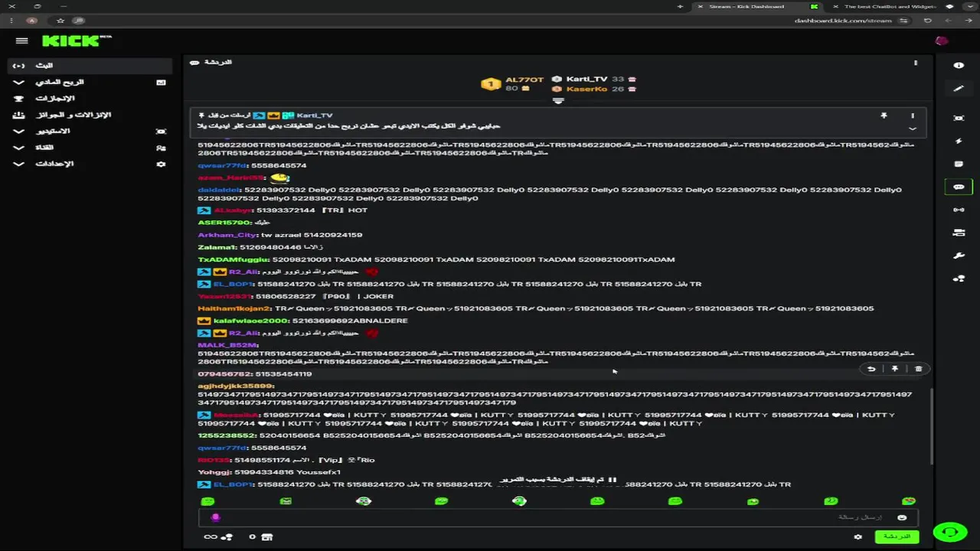Click the infinity points icon at bottom left
Image resolution: width=980 pixels, height=551 pixels.
210,537
